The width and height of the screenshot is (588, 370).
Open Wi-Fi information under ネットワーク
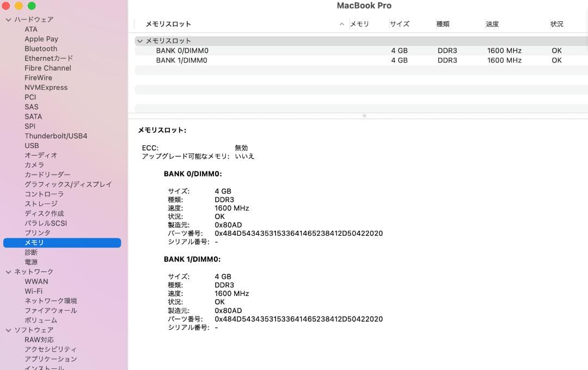(33, 291)
